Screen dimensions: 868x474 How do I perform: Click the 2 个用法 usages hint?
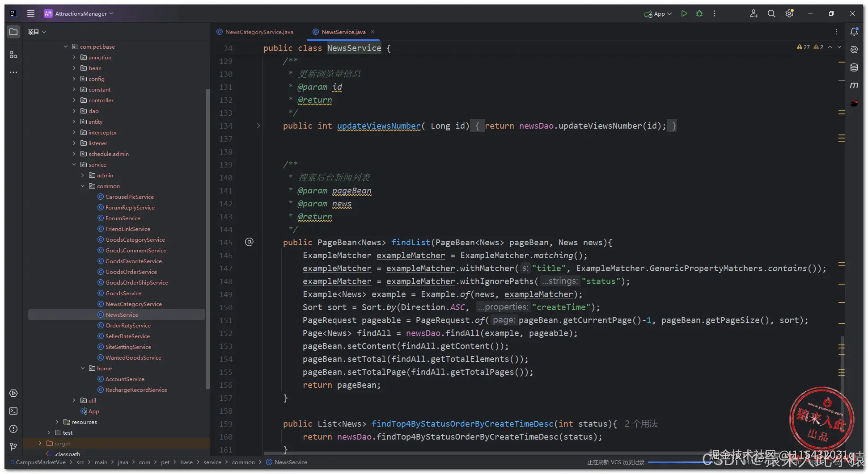point(641,424)
